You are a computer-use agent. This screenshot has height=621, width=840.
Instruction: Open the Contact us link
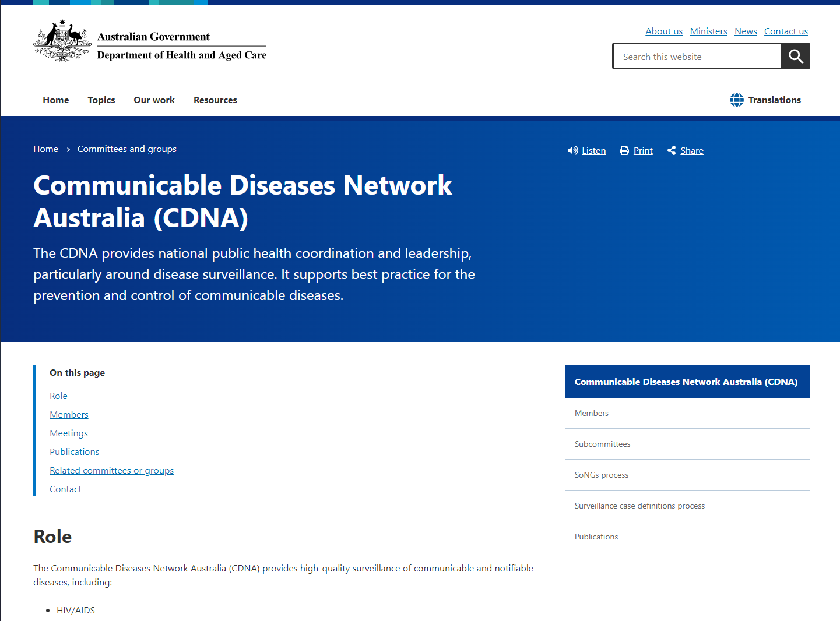click(x=786, y=31)
